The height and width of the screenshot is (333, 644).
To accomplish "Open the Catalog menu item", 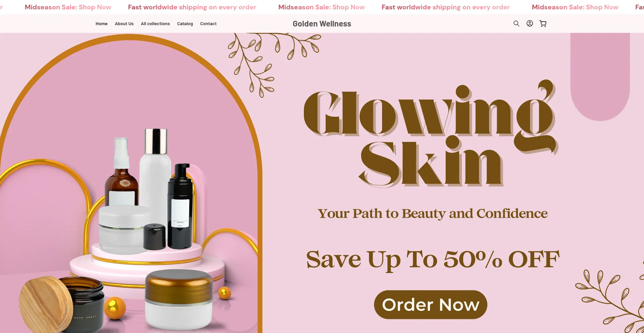I will (x=185, y=24).
